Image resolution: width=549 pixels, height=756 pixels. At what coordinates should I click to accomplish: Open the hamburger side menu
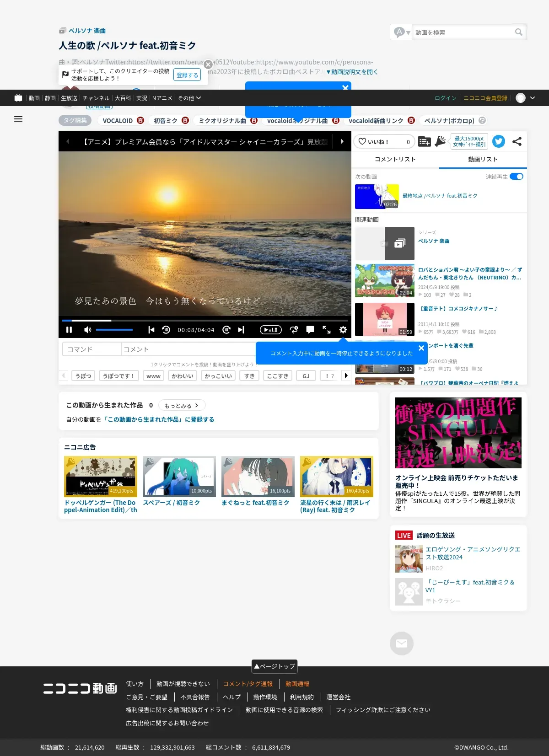tap(18, 119)
